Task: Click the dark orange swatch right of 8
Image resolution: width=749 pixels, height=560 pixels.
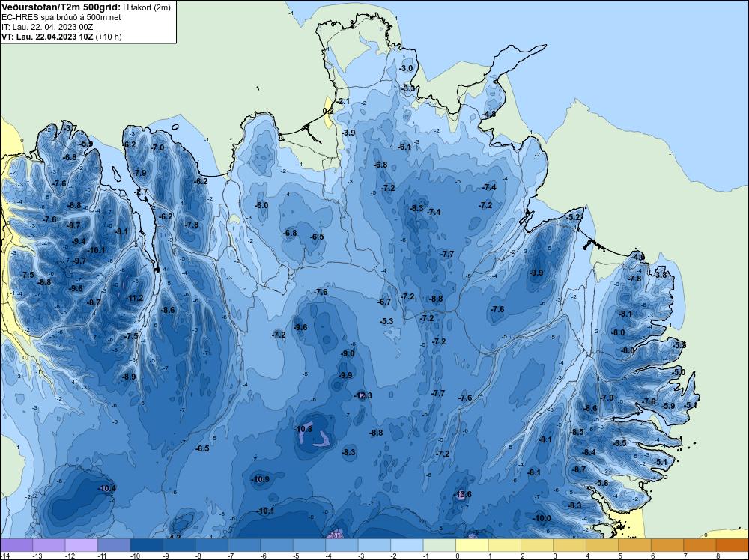Action: (732, 545)
